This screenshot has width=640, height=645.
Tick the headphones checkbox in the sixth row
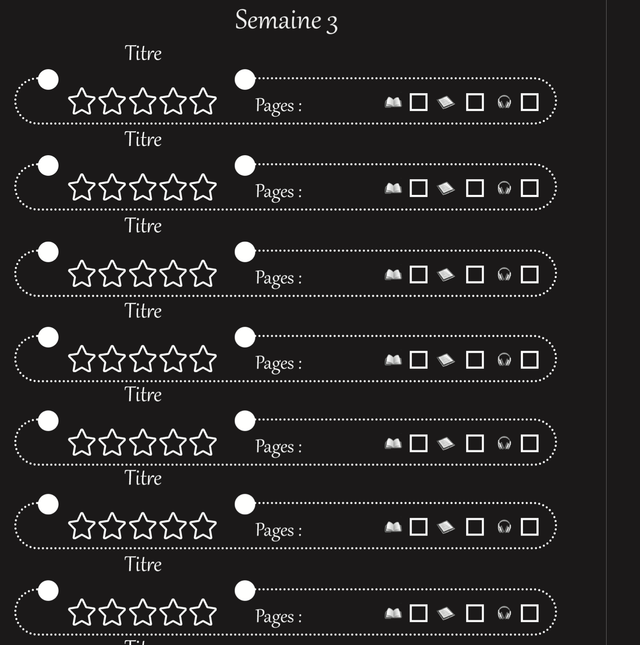point(529,527)
